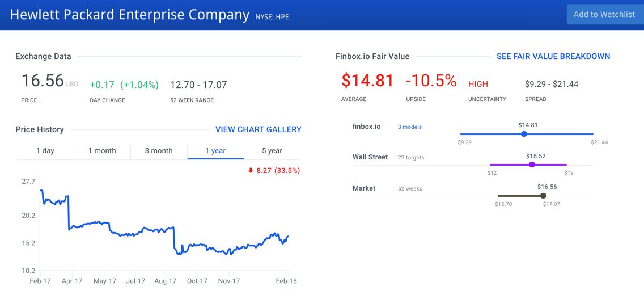
Task: Switch to the 1 day chart tab
Action: (x=45, y=151)
